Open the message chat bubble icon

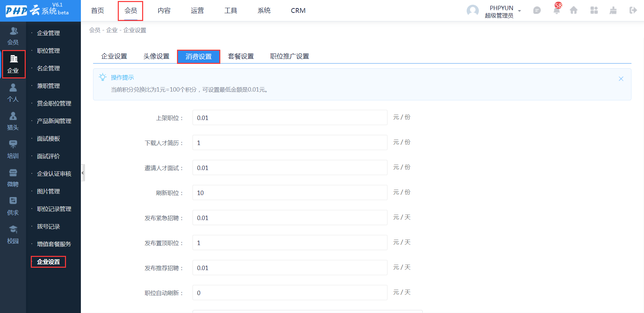click(537, 10)
